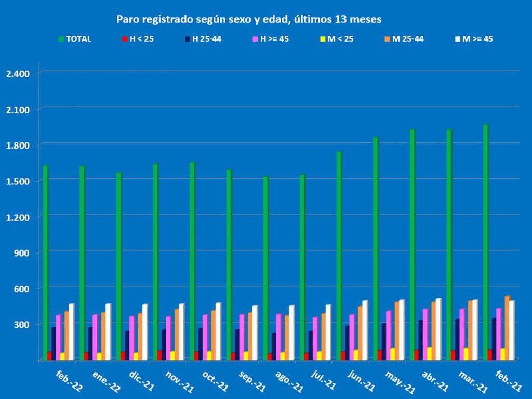Click the dark blue H 25-44 legend swatch
The width and height of the screenshot is (532, 399).
[188, 39]
